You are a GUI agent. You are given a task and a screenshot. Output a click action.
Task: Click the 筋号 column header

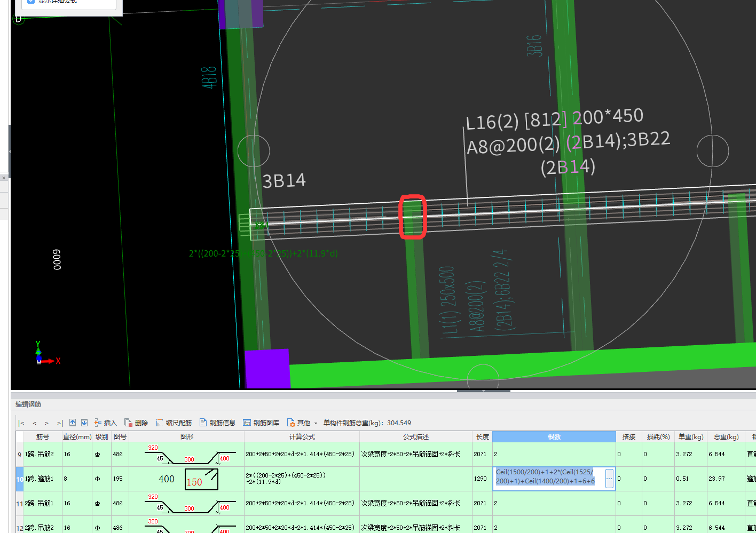[x=43, y=436]
